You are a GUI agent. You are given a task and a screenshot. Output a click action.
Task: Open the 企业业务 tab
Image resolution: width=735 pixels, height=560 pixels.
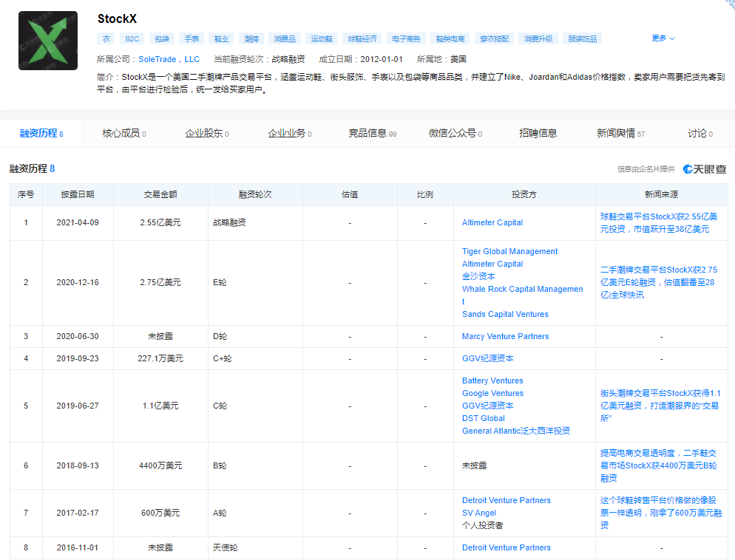pos(290,134)
